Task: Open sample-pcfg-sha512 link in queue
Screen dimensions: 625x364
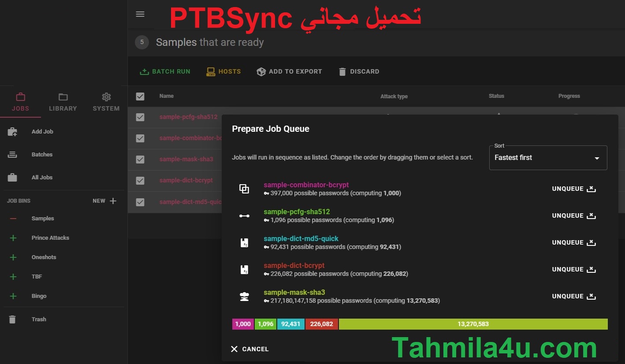Action: pos(297,212)
